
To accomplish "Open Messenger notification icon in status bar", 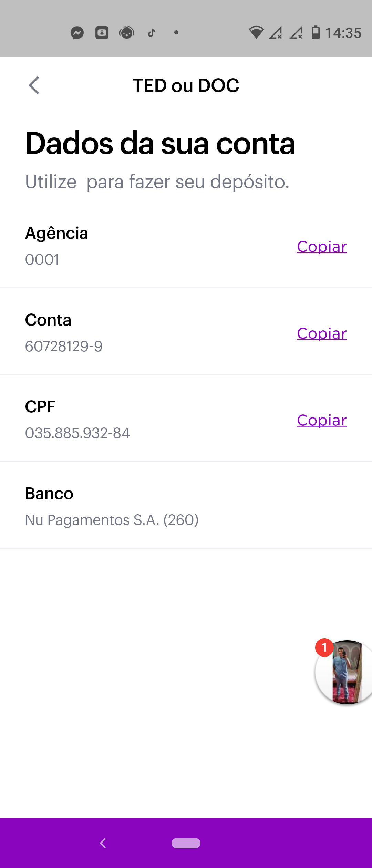I will click(x=77, y=33).
